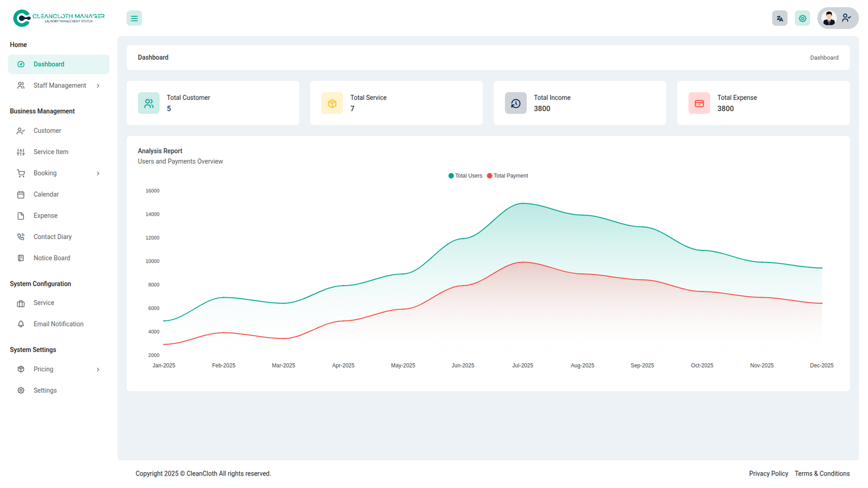Open Terms & Conditions footer link

pos(822,473)
